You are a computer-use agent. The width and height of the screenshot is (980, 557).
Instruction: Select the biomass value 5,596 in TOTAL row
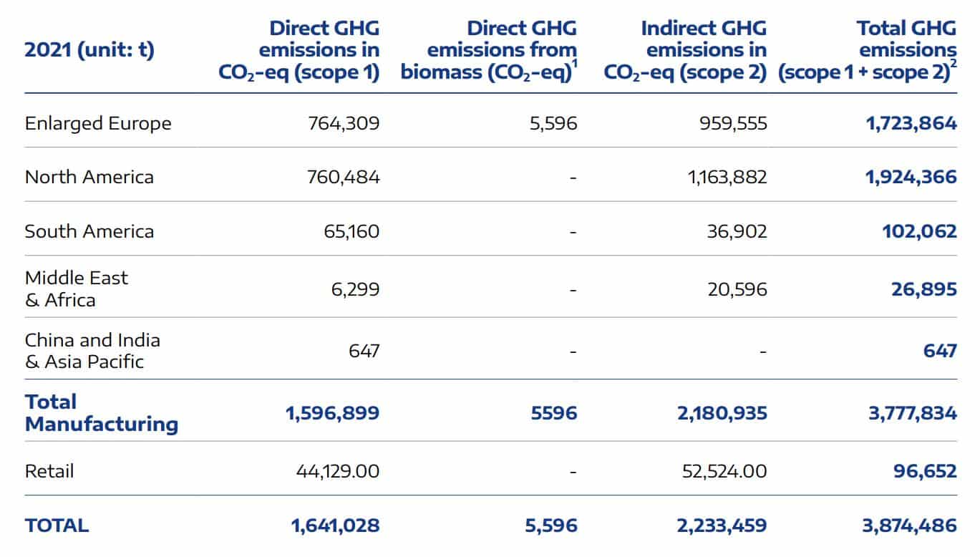point(550,525)
